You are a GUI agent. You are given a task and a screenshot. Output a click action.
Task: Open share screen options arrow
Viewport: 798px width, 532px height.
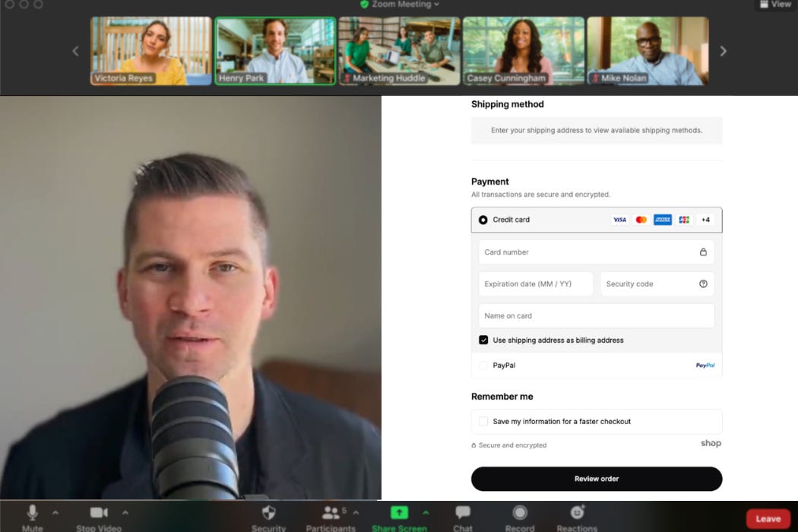(426, 513)
